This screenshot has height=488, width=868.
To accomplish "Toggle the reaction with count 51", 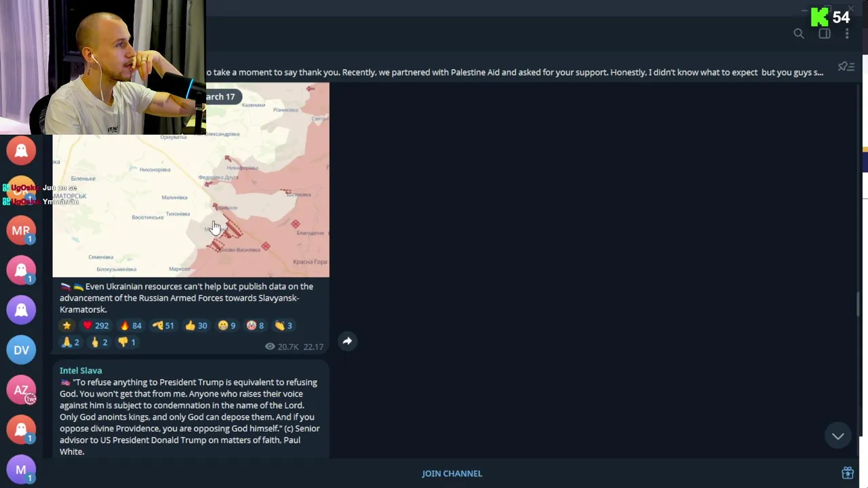I will tap(163, 325).
